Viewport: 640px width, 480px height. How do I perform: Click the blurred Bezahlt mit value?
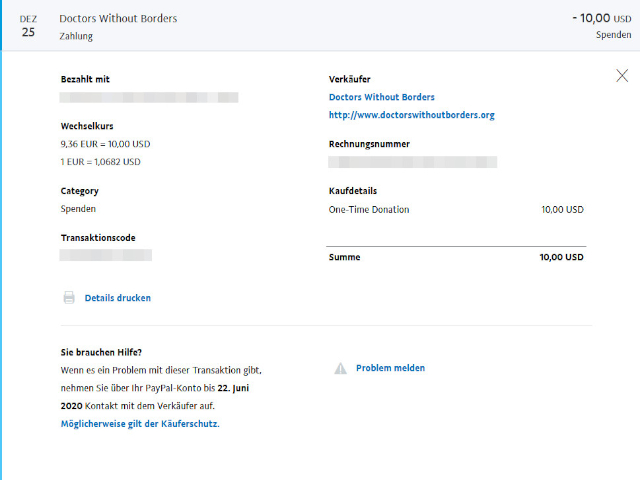tap(149, 97)
